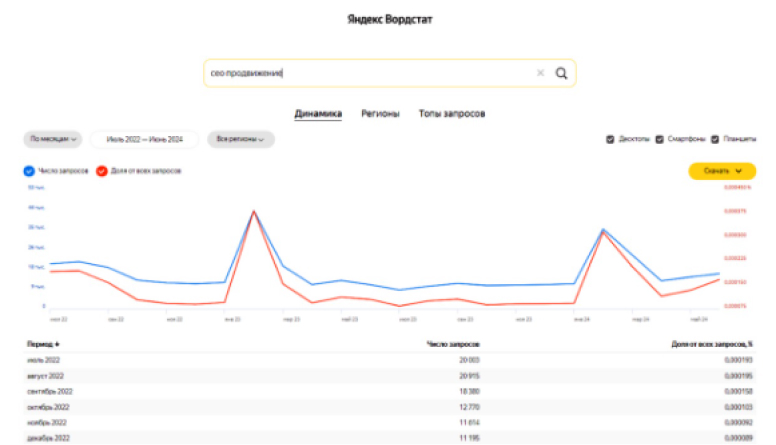Click the magnifying glass search icon
This screenshot has width=776, height=445.
(x=561, y=73)
